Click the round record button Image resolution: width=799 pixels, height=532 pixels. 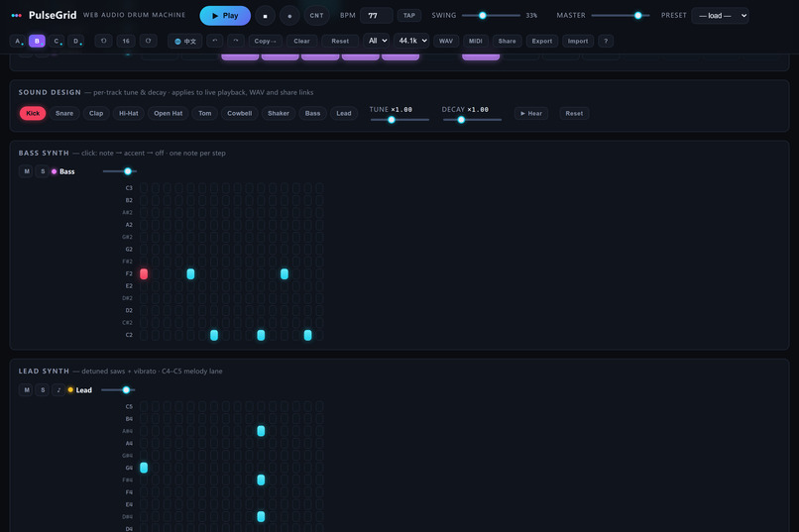click(x=289, y=16)
